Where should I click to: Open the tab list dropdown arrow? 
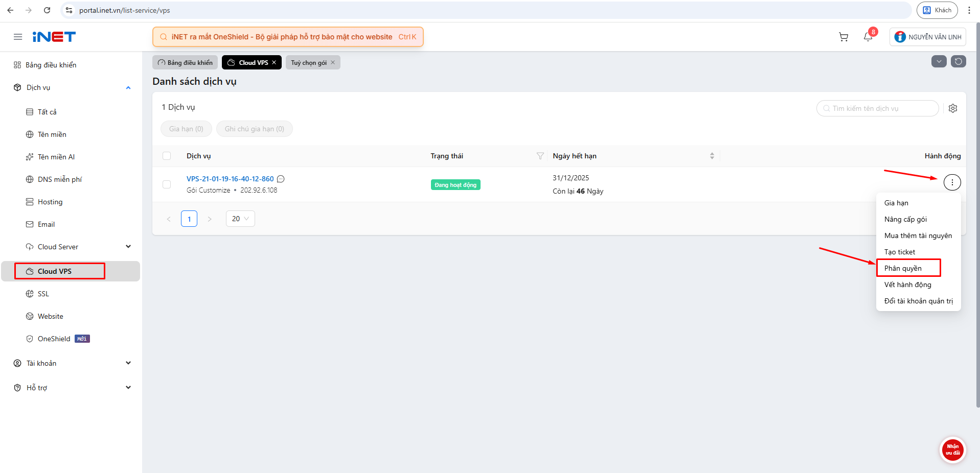click(939, 62)
